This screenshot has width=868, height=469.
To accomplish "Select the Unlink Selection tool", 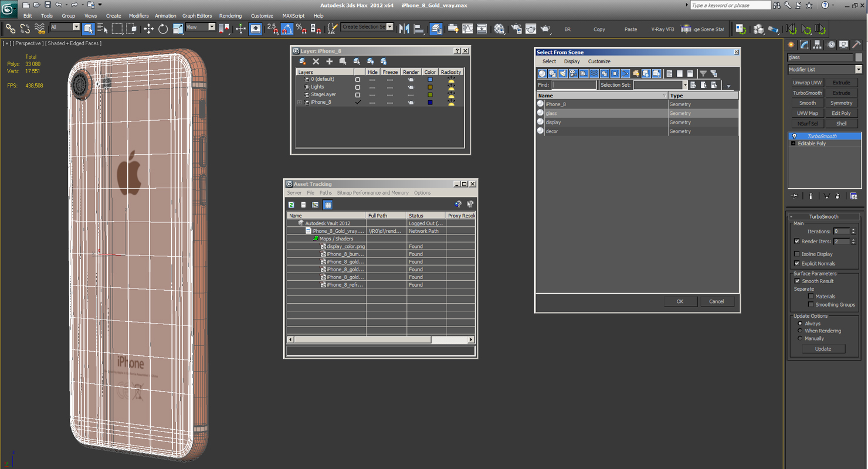I will point(25,28).
